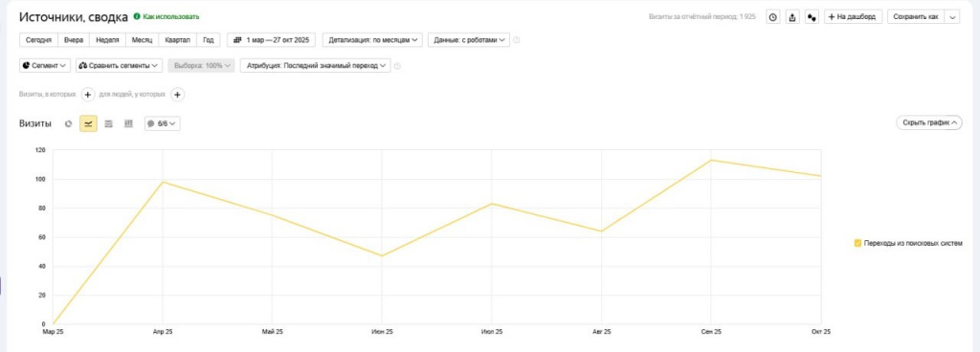
Task: Open the Атрибуция: Последний значимый переход dropdown
Action: pos(316,66)
